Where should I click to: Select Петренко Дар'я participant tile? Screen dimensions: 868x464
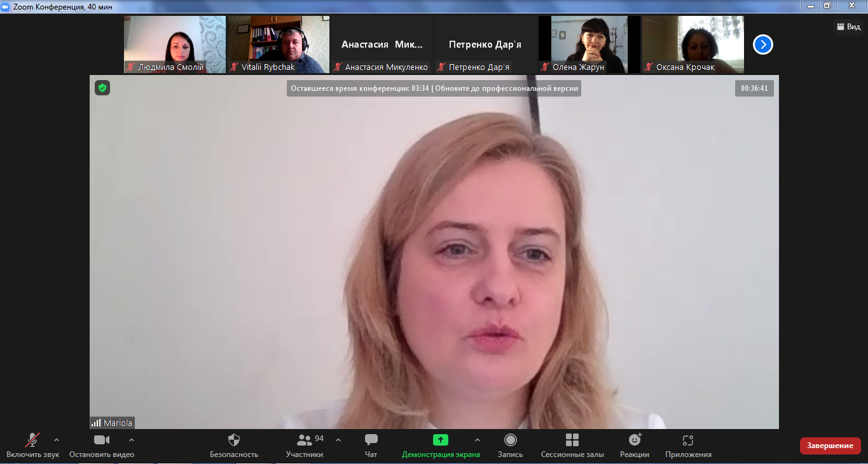[485, 44]
